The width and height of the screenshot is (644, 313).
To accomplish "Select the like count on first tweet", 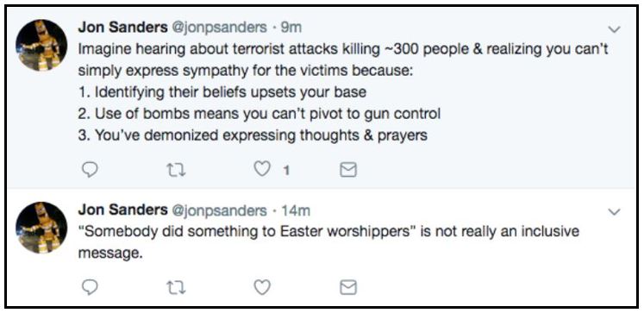I will click(286, 171).
